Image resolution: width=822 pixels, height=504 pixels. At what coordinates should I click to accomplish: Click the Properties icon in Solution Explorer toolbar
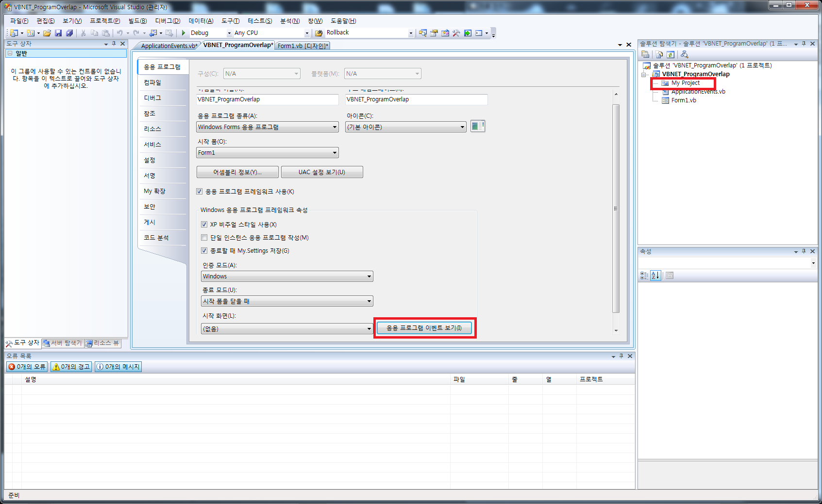pos(645,54)
